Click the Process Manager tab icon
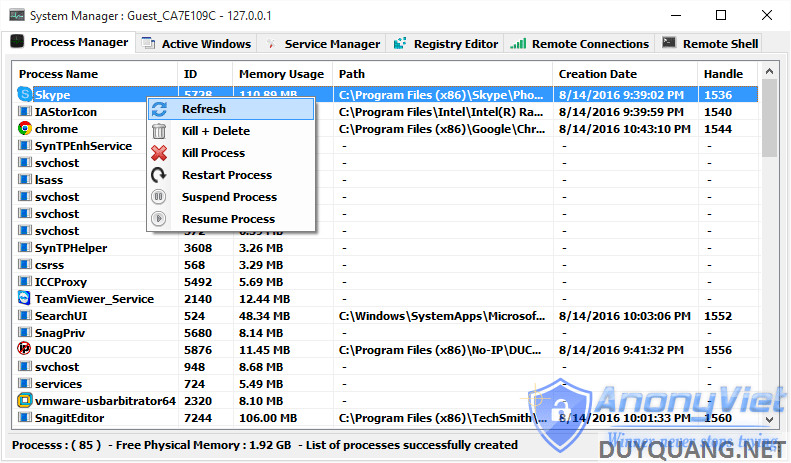791x463 pixels. click(17, 41)
